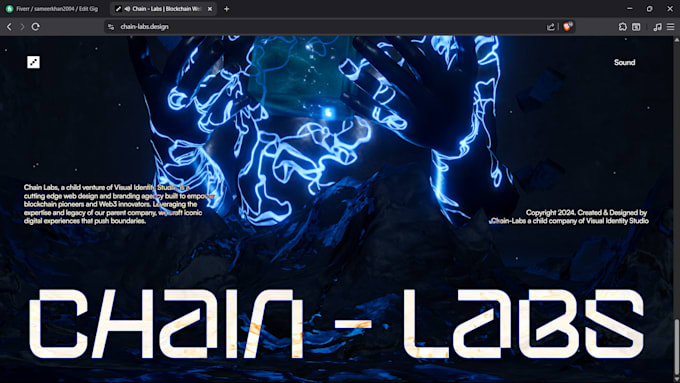Close the Chain - Labs tab
The width and height of the screenshot is (680, 383).
tap(210, 9)
